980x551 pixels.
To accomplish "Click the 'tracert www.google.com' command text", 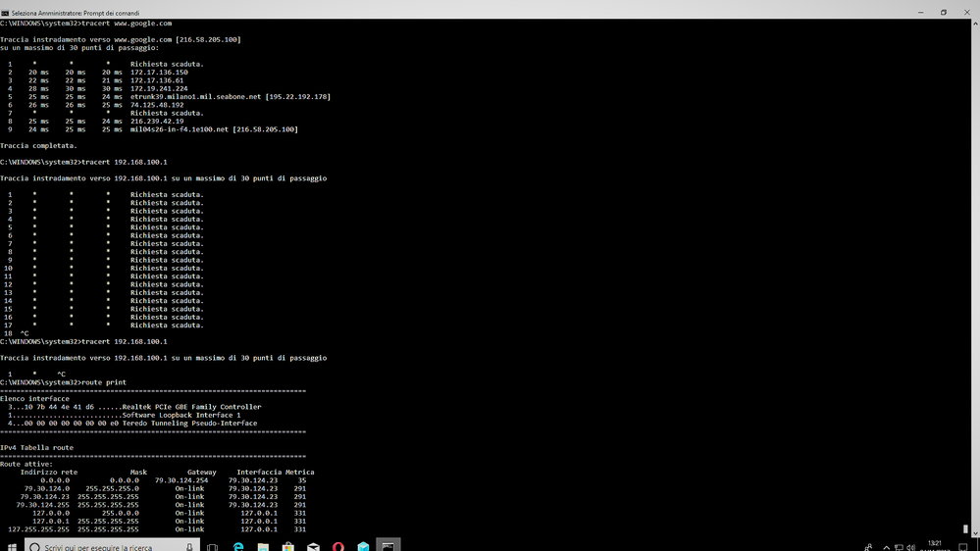I will 127,24.
